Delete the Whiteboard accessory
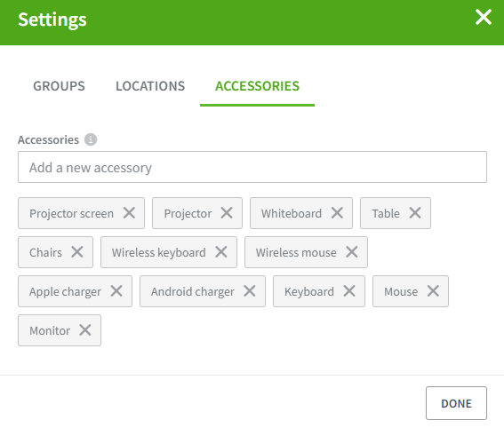 tap(337, 213)
